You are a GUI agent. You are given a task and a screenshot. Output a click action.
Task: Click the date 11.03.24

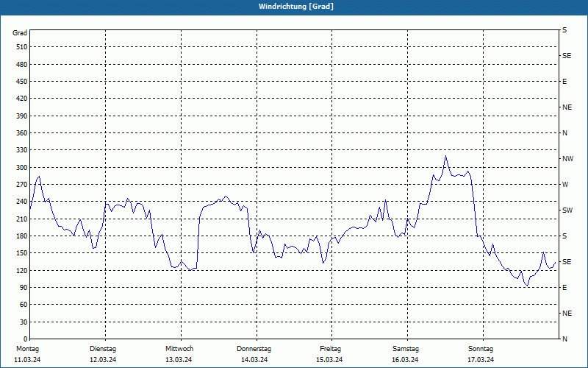(x=27, y=360)
